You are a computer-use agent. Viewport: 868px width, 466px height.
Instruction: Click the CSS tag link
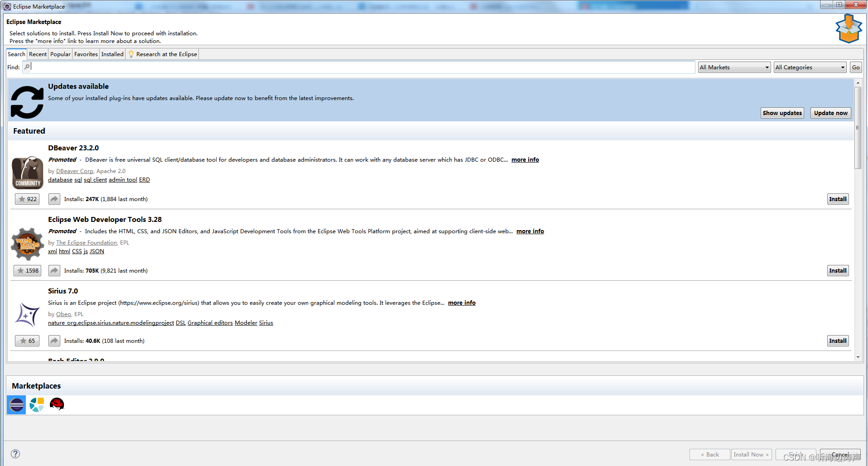pyautogui.click(x=77, y=251)
